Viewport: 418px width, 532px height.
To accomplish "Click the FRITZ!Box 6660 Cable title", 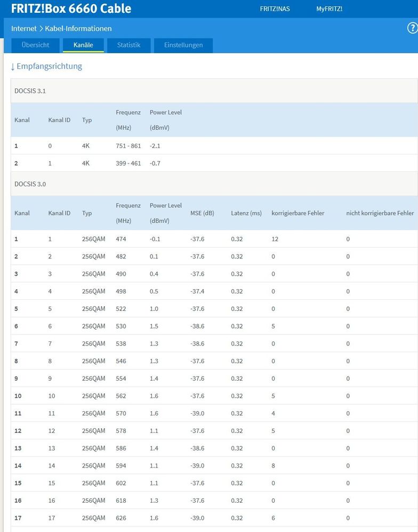I will [71, 9].
